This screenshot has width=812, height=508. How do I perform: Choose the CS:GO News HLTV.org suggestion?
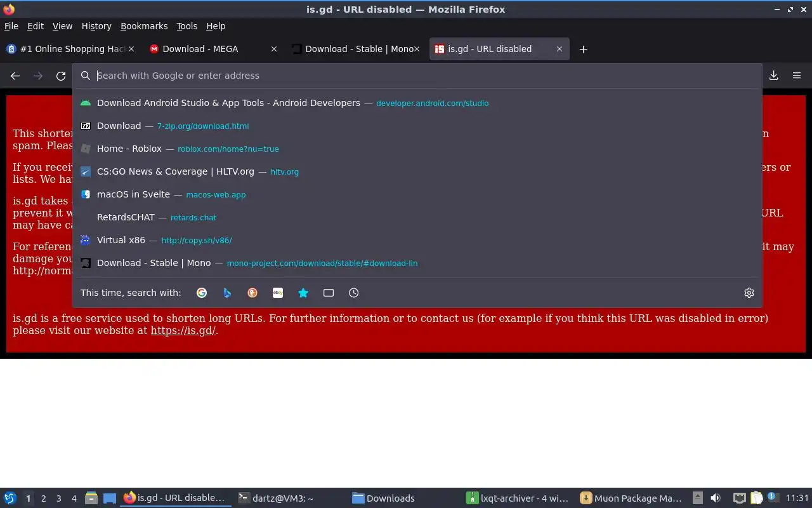(417, 171)
